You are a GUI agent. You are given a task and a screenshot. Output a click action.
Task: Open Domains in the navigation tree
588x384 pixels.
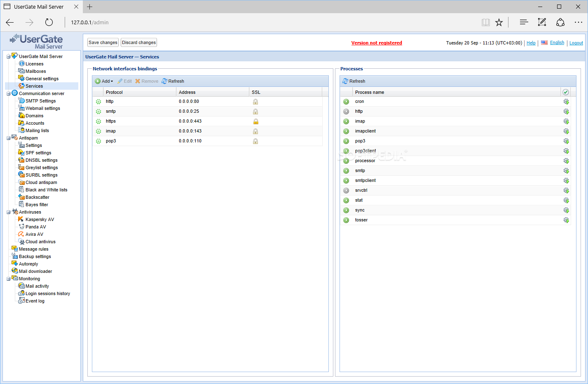point(34,116)
